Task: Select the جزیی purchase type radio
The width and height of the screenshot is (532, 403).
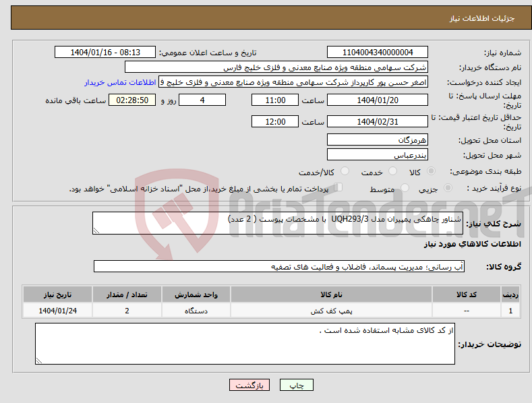Action: click(x=448, y=187)
